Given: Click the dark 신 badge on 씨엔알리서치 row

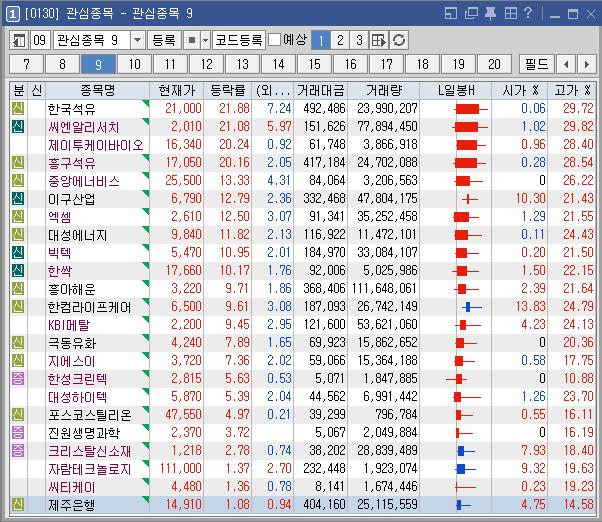Looking at the screenshot, I should pos(18,127).
